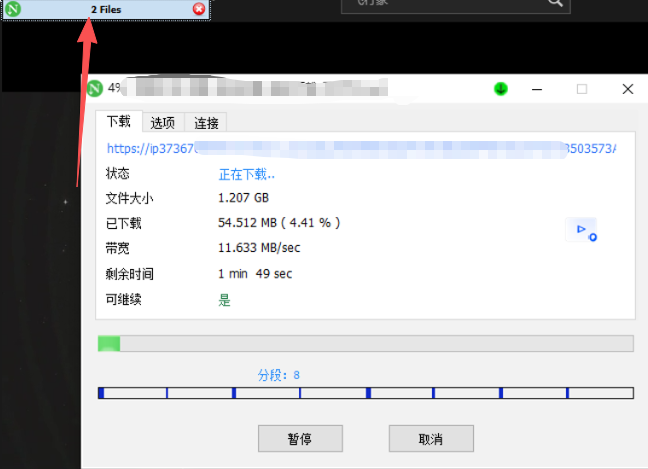Click the search magnifier icon in background window

point(555,3)
